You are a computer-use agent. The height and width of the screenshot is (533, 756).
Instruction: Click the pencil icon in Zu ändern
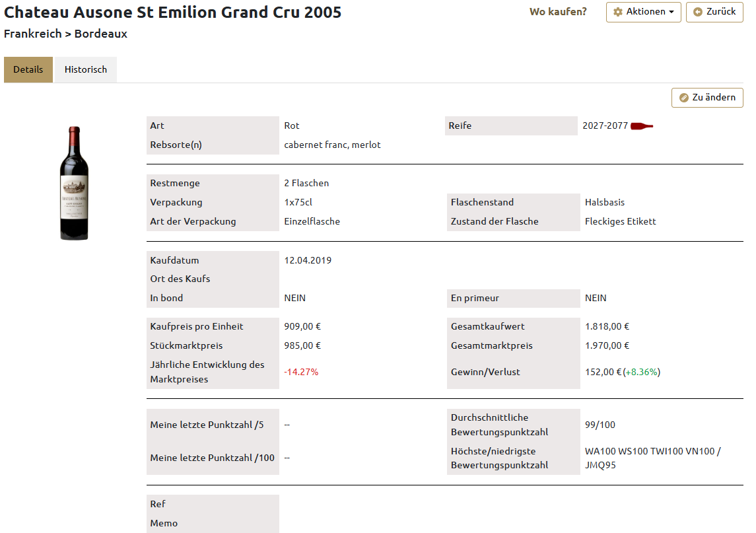click(x=683, y=98)
